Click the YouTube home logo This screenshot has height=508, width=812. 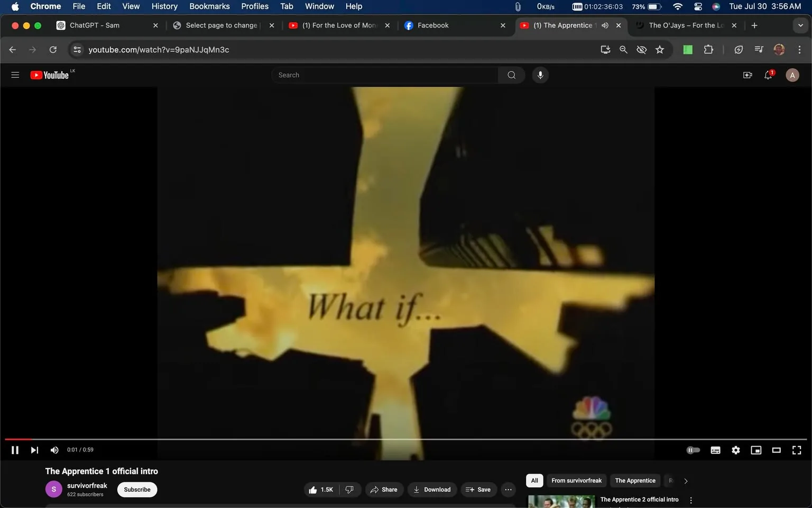click(50, 75)
